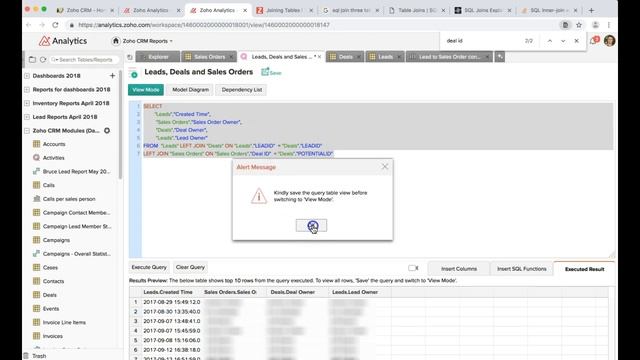Open a new browser tab
The width and height of the screenshot is (640, 360).
591,10
